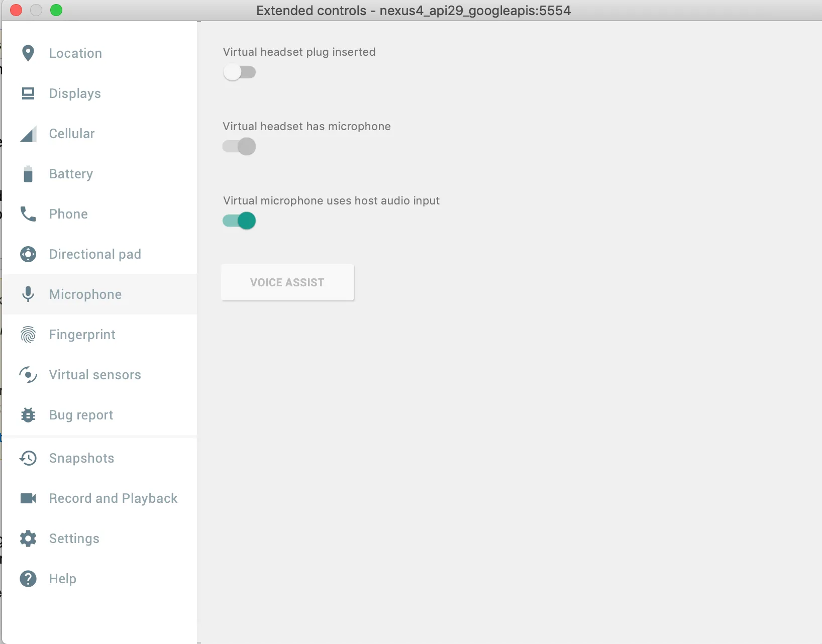Click the Directional pad icon
Screen dimensions: 822x644
click(28, 254)
